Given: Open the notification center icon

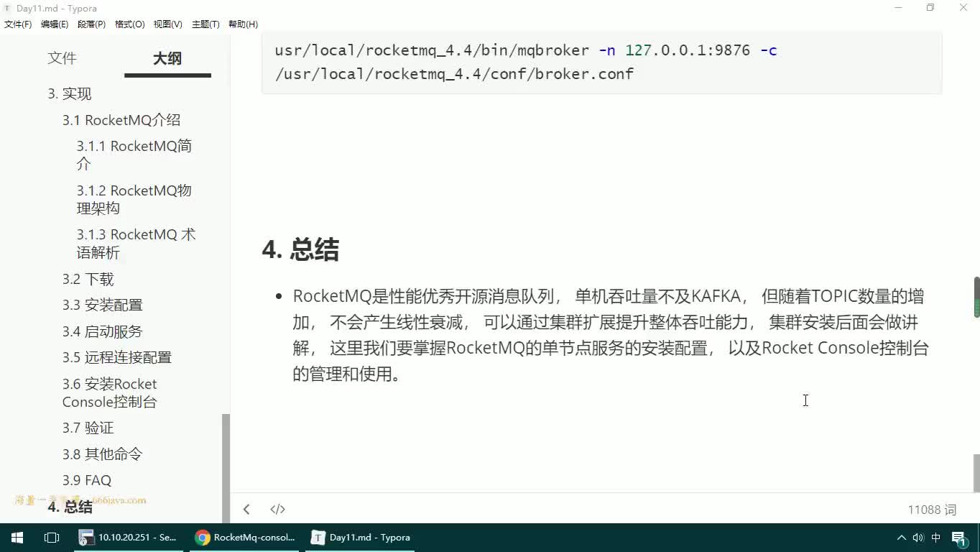Looking at the screenshot, I should (959, 538).
